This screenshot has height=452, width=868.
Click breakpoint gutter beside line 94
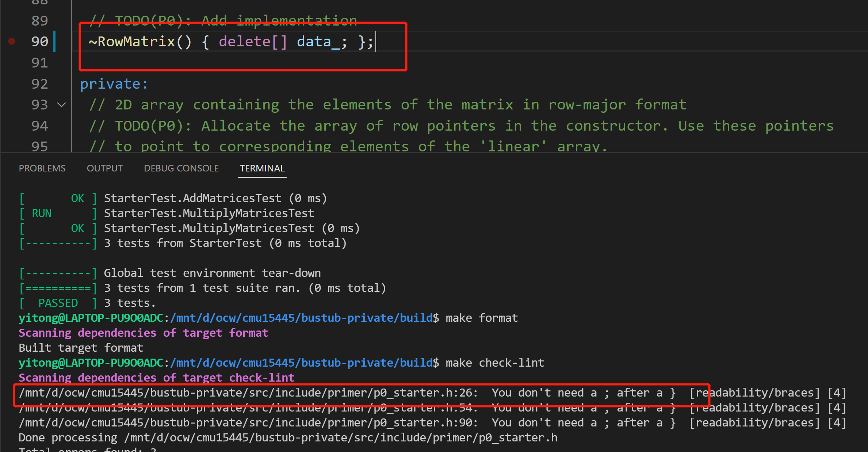pos(12,126)
